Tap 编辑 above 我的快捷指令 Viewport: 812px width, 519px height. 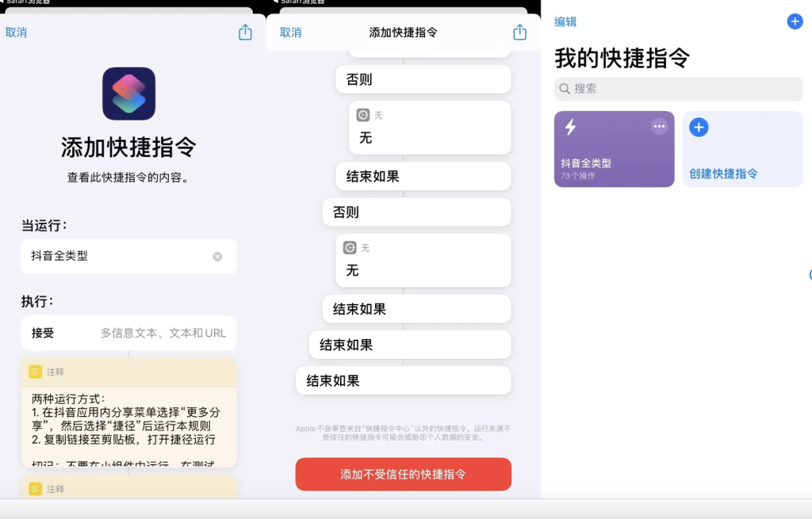[565, 21]
